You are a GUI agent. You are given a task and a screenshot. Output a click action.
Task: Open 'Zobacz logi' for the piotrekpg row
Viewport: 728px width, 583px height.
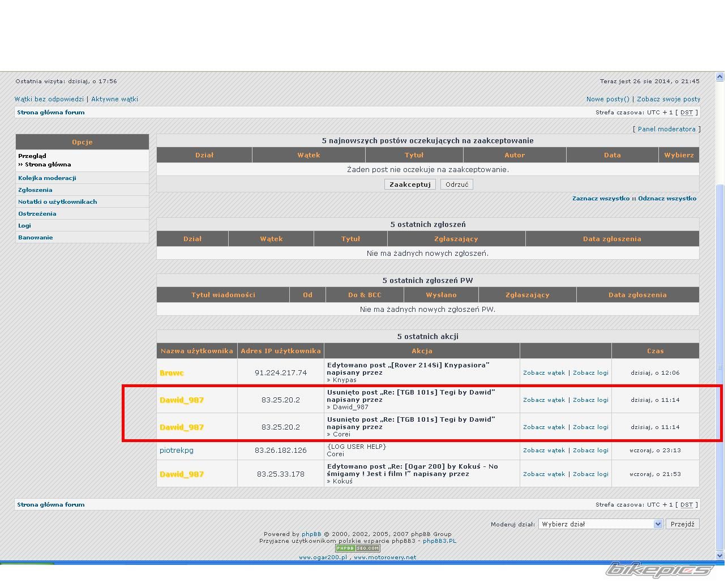pos(590,451)
